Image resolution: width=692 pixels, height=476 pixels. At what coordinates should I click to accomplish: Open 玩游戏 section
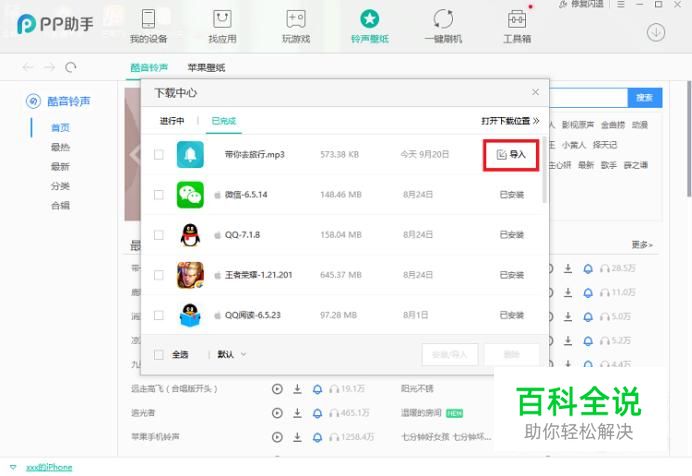click(296, 26)
